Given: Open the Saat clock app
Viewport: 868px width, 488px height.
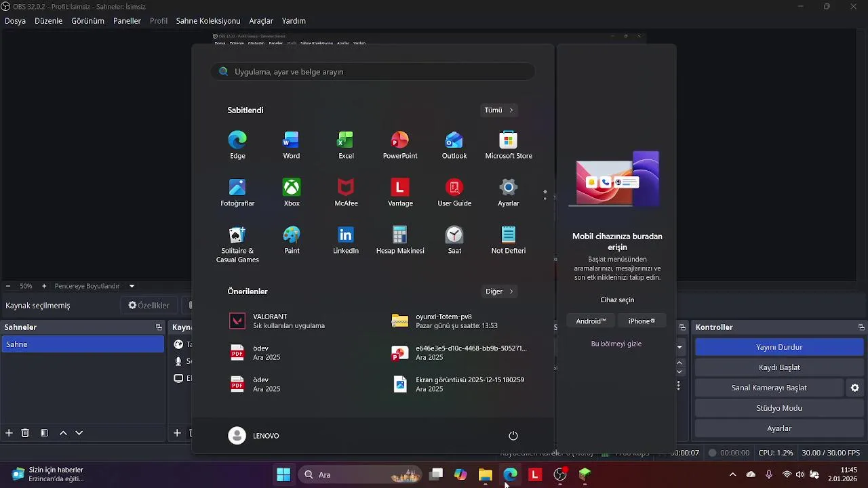Looking at the screenshot, I should [x=454, y=240].
